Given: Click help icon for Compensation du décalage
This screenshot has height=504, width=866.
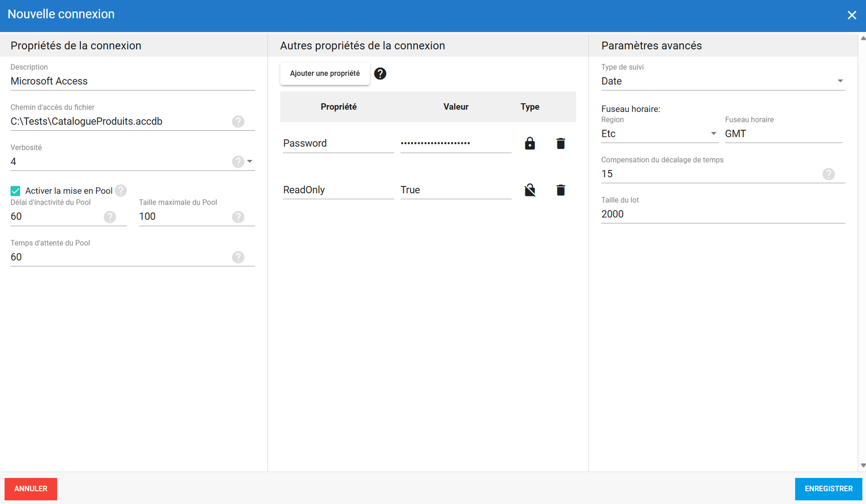Looking at the screenshot, I should coord(828,174).
